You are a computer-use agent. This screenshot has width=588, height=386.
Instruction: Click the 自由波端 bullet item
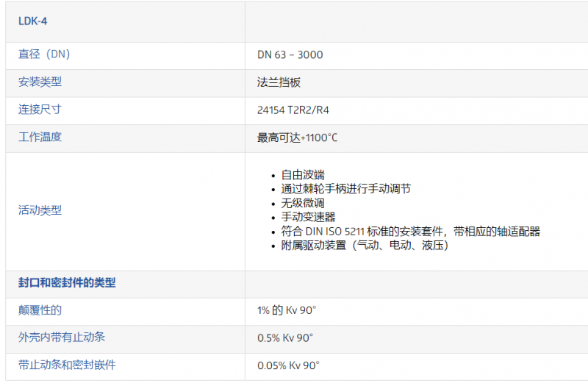[x=303, y=175]
